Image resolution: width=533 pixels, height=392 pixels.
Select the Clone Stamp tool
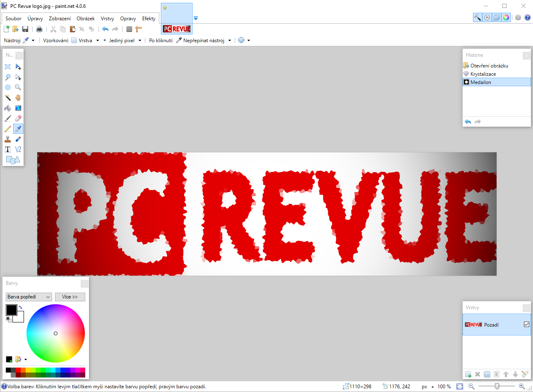tap(7, 139)
